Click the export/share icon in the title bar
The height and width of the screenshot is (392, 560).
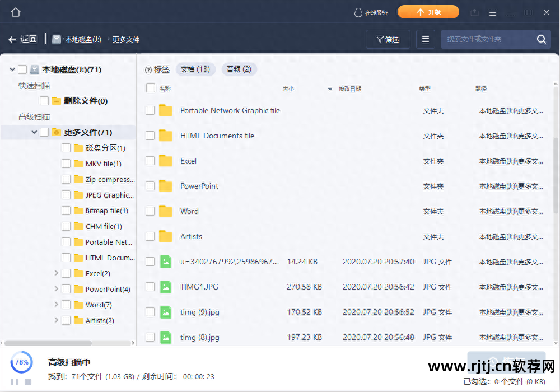tap(474, 12)
